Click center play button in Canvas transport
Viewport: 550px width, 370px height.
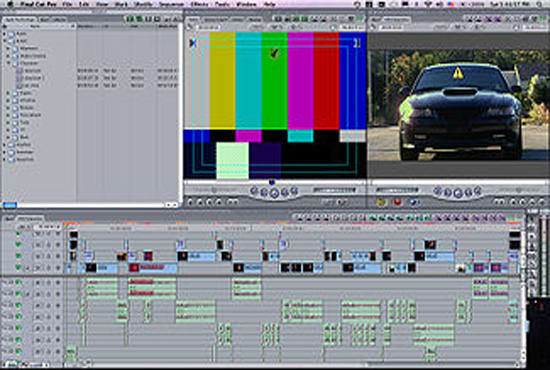click(x=458, y=193)
